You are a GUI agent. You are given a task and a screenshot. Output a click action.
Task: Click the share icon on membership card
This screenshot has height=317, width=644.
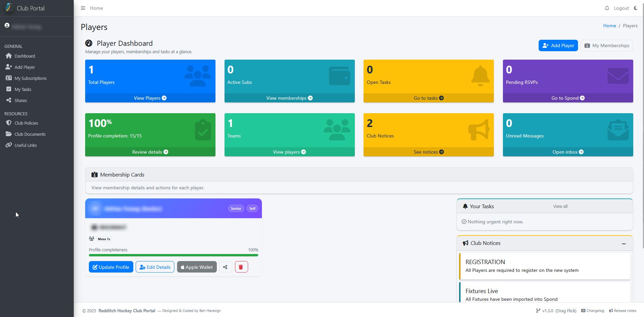point(225,267)
